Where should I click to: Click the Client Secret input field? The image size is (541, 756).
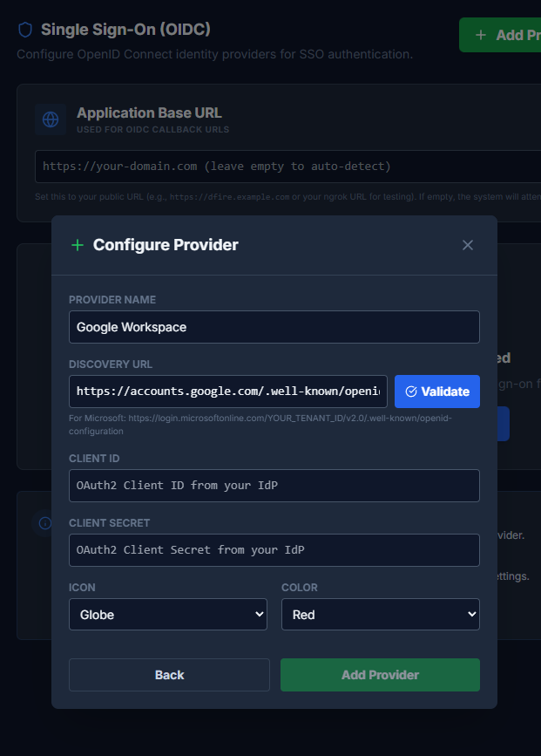click(274, 549)
